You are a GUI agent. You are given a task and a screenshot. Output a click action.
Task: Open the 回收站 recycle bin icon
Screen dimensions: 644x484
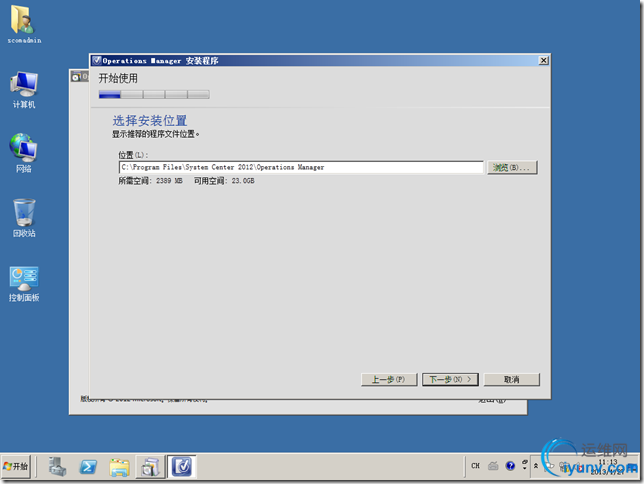[24, 218]
